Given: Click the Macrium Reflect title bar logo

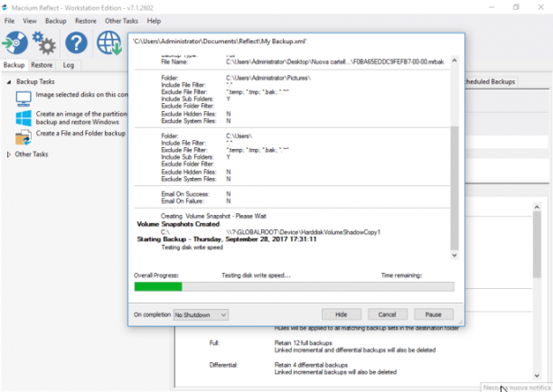Looking at the screenshot, I should click(x=5, y=7).
